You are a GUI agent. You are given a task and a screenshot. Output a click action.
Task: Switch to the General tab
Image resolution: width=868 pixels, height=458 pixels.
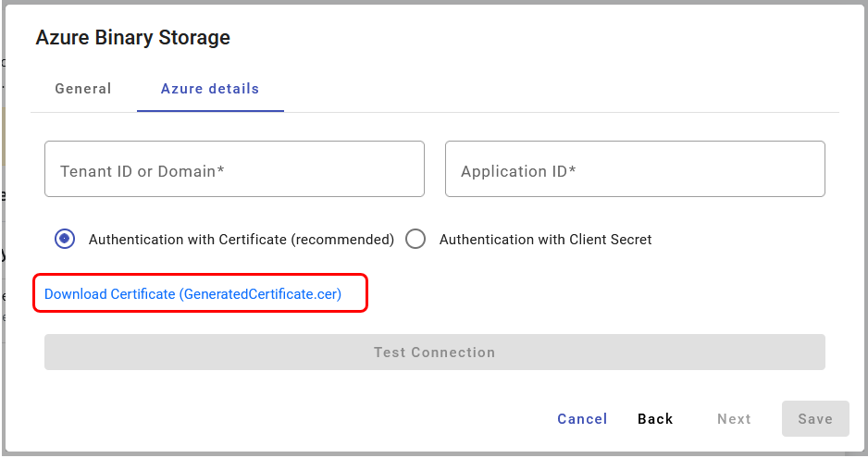pos(83,89)
